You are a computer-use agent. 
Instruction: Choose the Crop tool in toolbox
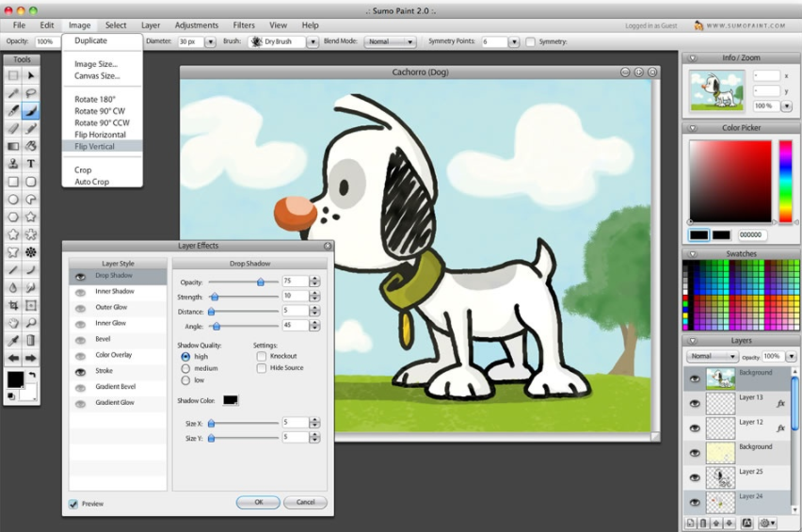(x=13, y=305)
